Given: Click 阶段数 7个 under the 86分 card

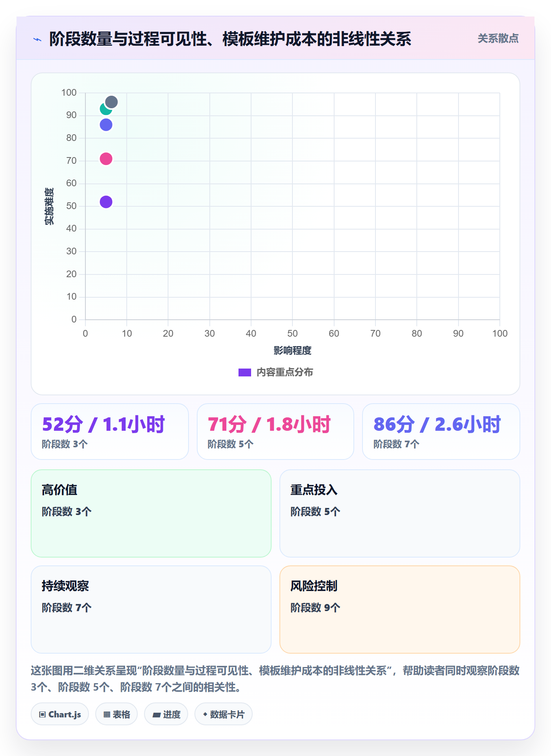Looking at the screenshot, I should click(396, 444).
